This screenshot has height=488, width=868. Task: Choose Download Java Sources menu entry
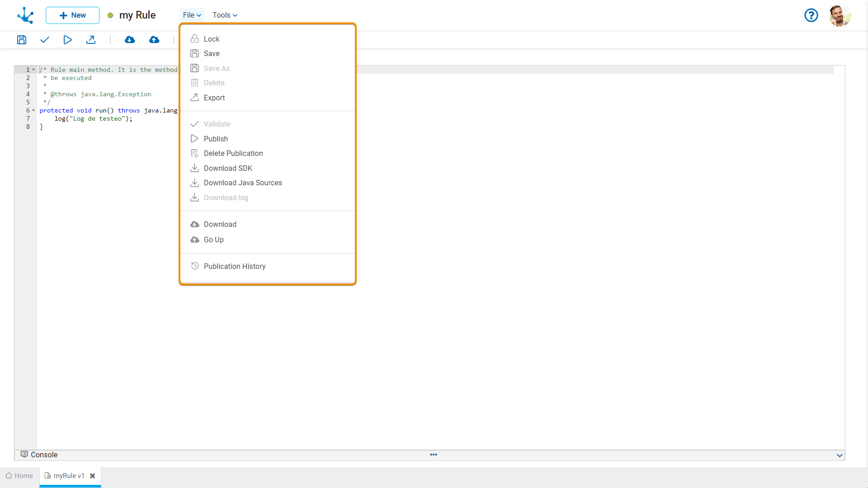pos(242,183)
